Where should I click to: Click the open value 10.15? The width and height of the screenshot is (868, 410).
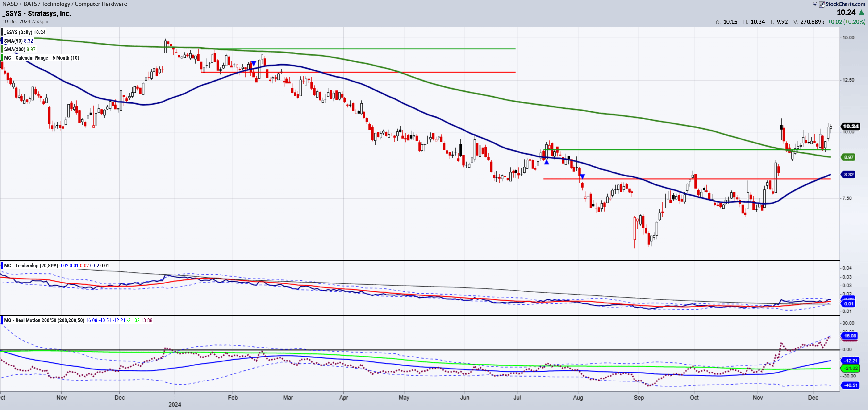click(730, 22)
